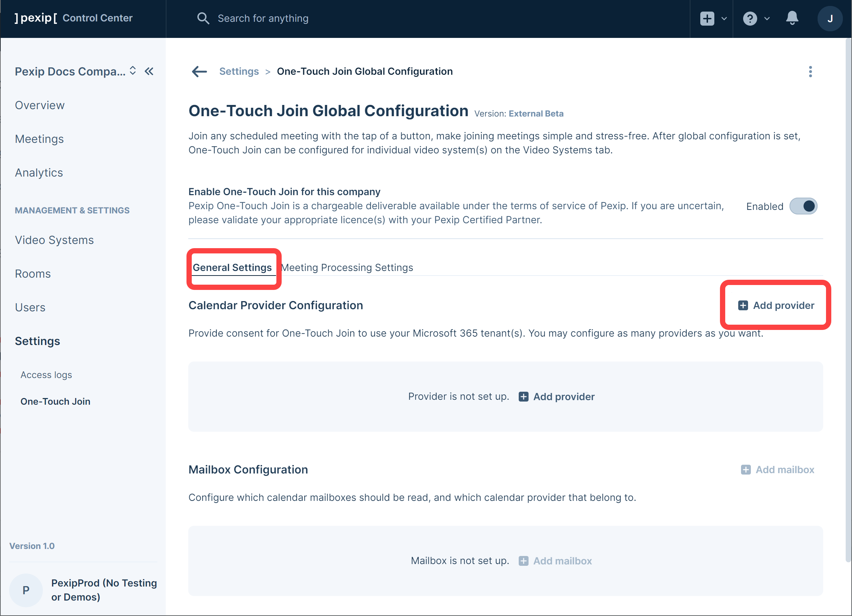Switch to Meeting Processing Settings tab
The height and width of the screenshot is (616, 852).
tap(347, 267)
